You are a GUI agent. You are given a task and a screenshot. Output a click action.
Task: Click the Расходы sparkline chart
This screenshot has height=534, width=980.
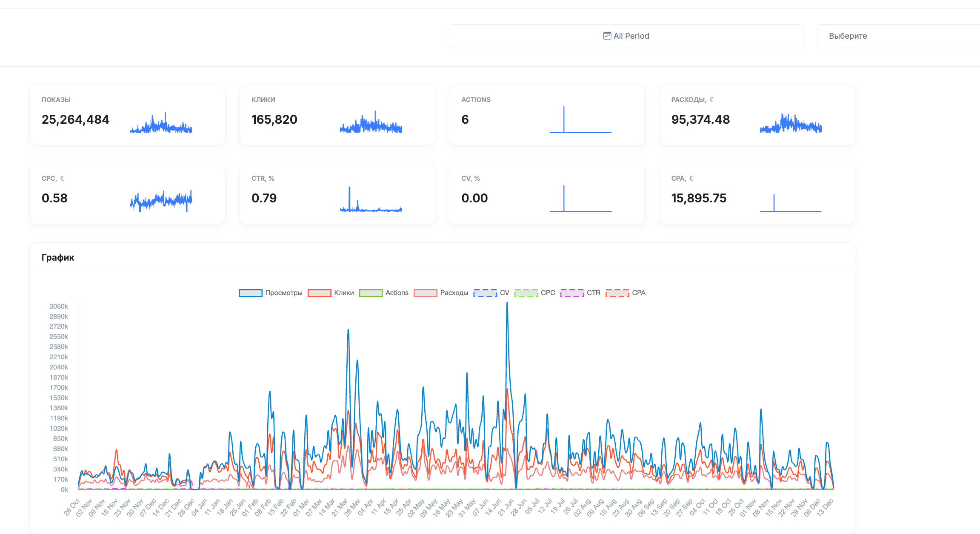tap(791, 123)
